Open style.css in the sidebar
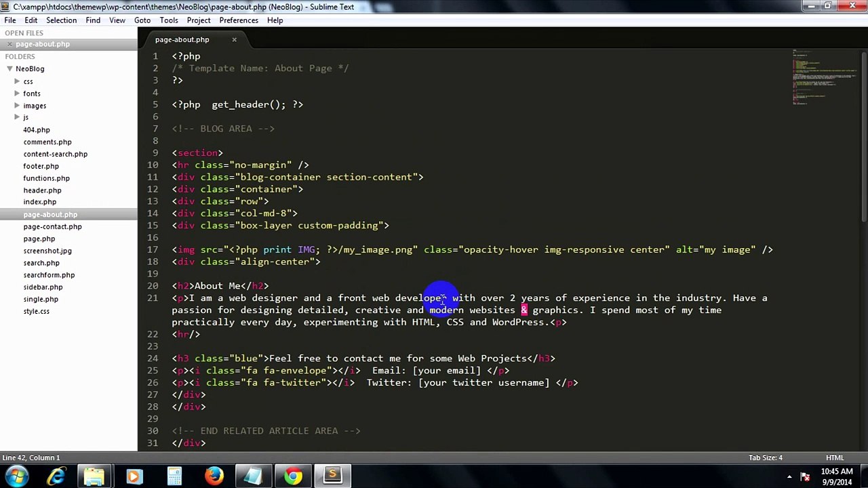Screen dimensions: 868x488 click(x=37, y=311)
